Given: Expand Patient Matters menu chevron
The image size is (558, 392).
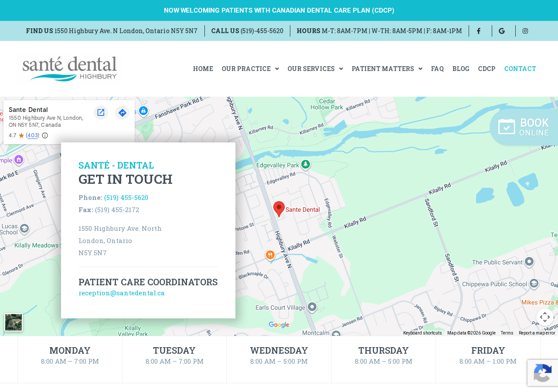Looking at the screenshot, I should point(420,69).
